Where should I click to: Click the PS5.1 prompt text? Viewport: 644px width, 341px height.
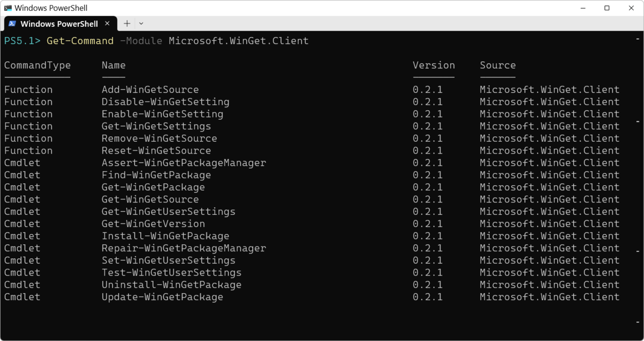pyautogui.click(x=18, y=40)
